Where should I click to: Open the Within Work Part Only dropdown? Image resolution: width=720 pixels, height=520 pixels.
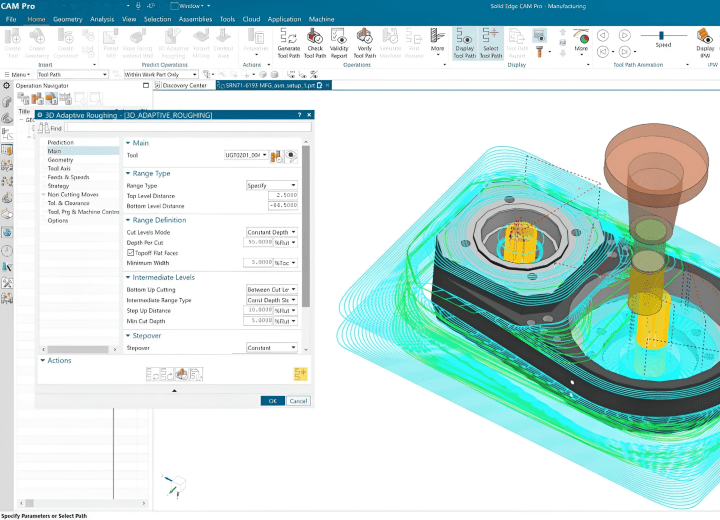(x=161, y=74)
